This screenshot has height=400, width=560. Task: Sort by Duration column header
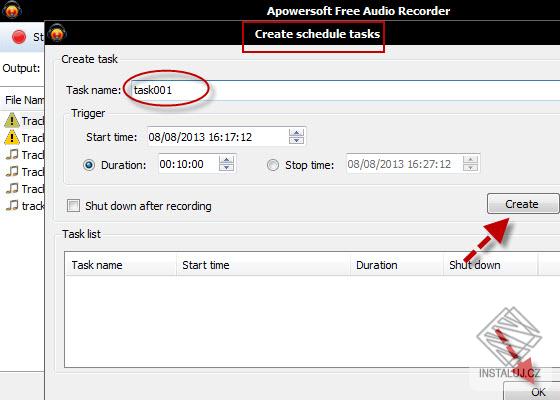(x=396, y=265)
